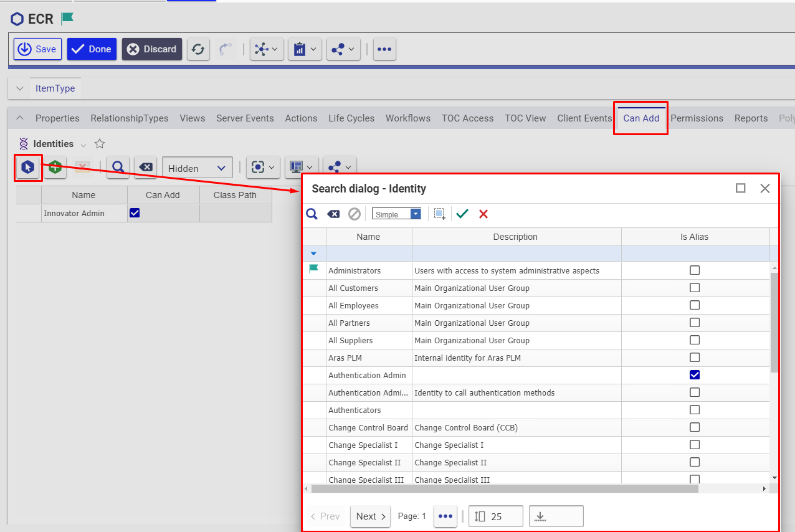
Task: Click the green Create Related icon
Action: (x=55, y=168)
